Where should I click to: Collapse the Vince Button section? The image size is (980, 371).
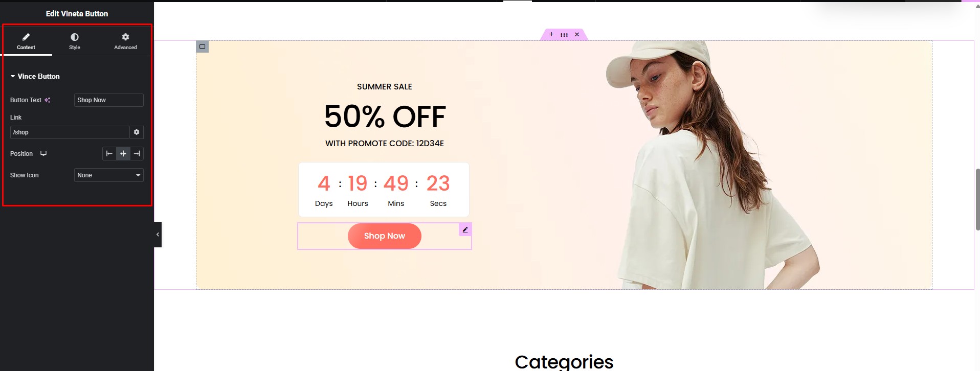[x=35, y=76]
